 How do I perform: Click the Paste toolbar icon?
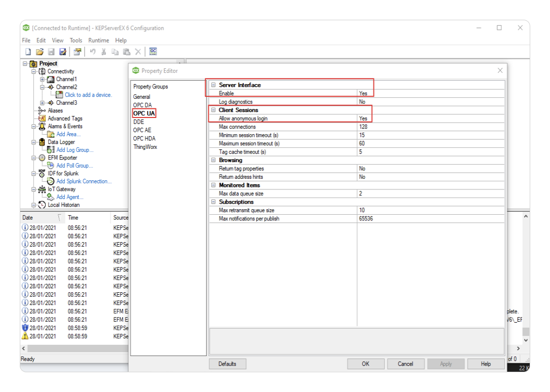tap(127, 52)
